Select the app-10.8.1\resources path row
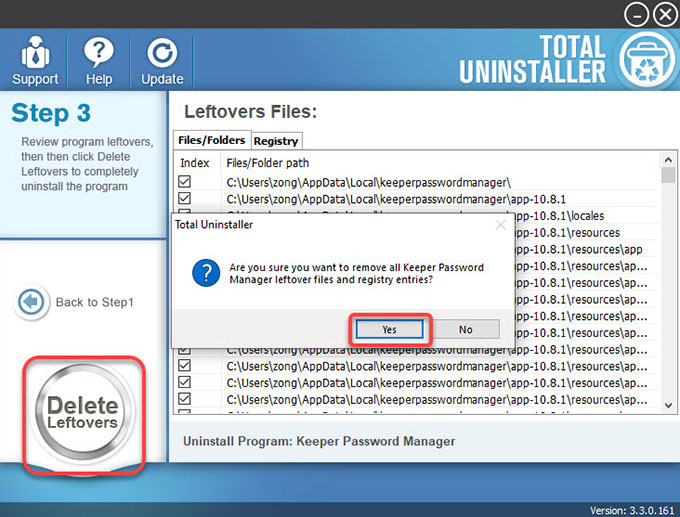Screen dimensions: 680x517 pyautogui.click(x=567, y=233)
